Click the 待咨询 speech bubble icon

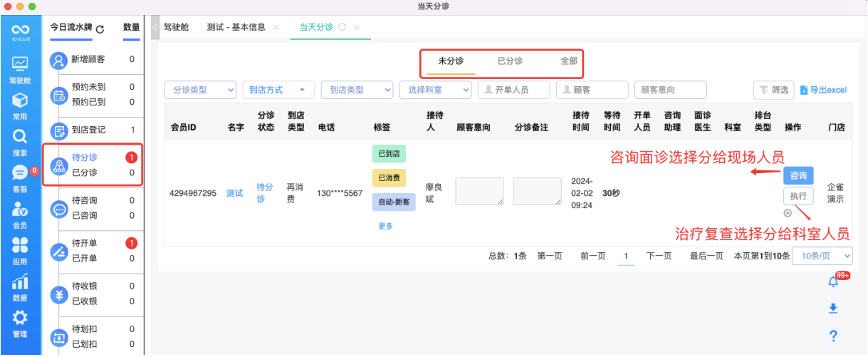click(58, 209)
